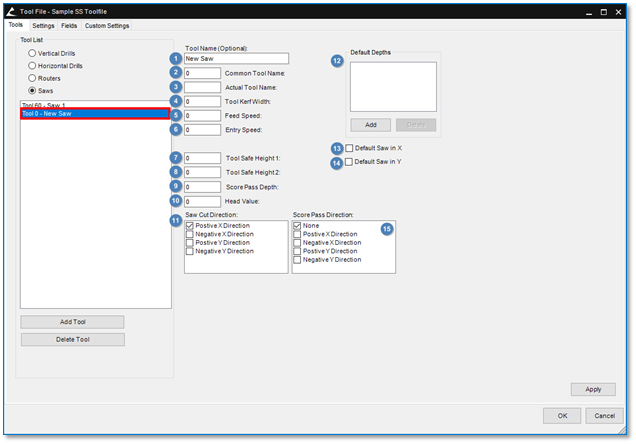
Task: Choose the Routers radio option
Action: click(32, 78)
